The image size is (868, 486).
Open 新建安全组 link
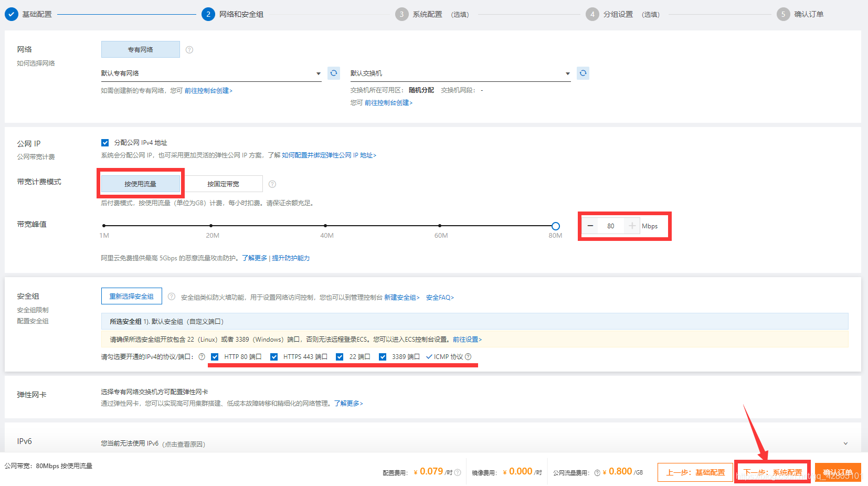(401, 298)
